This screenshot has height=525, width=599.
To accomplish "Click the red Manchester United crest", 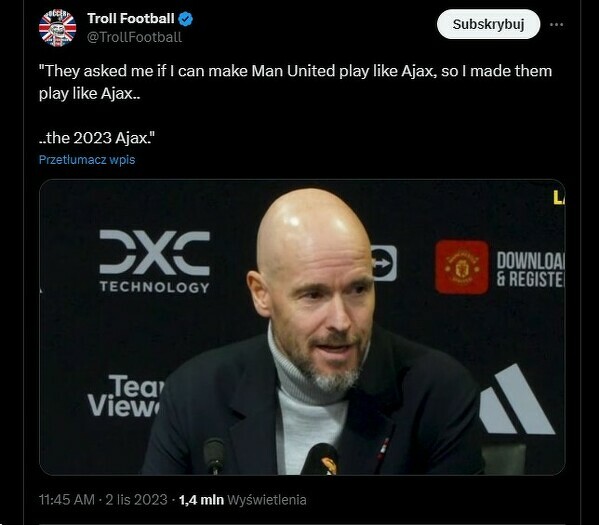I will (x=462, y=267).
